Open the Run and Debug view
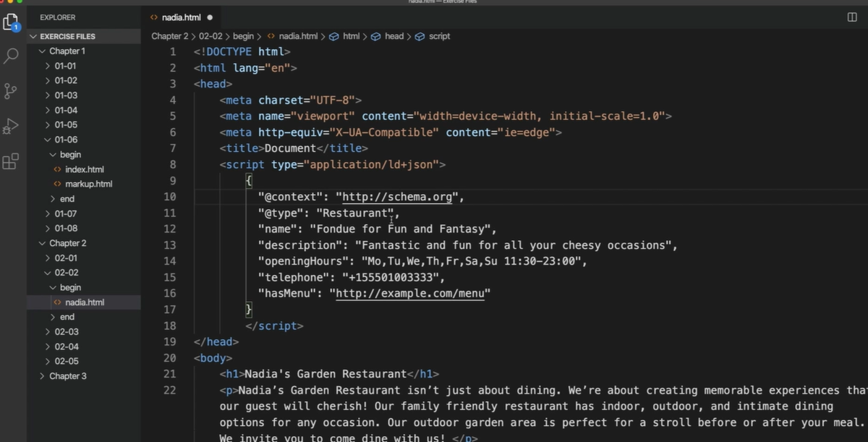868x442 pixels. click(x=12, y=127)
